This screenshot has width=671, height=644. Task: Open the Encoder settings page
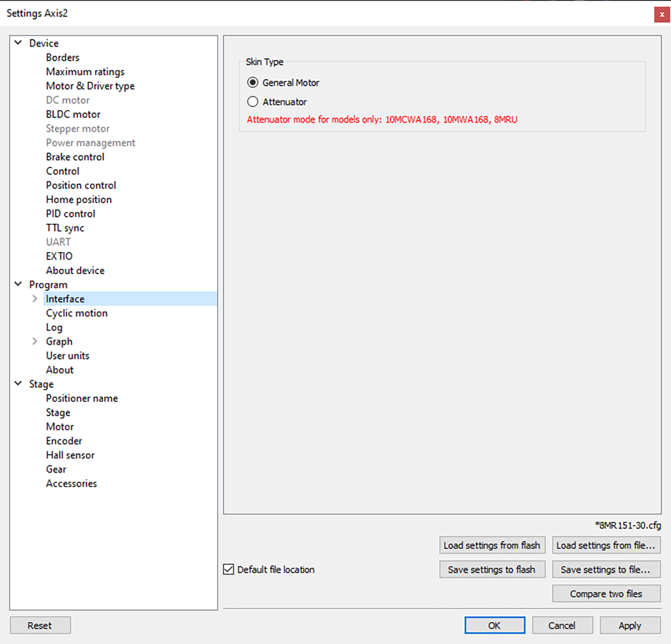64,440
